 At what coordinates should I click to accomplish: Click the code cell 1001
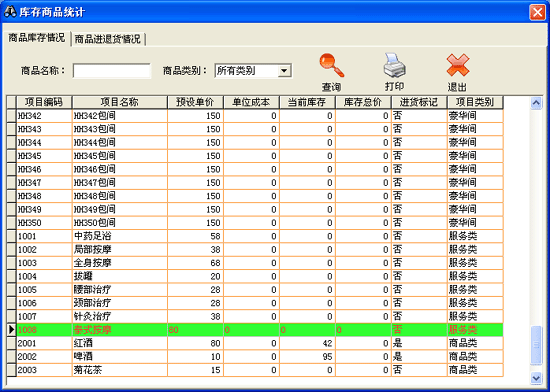point(44,236)
